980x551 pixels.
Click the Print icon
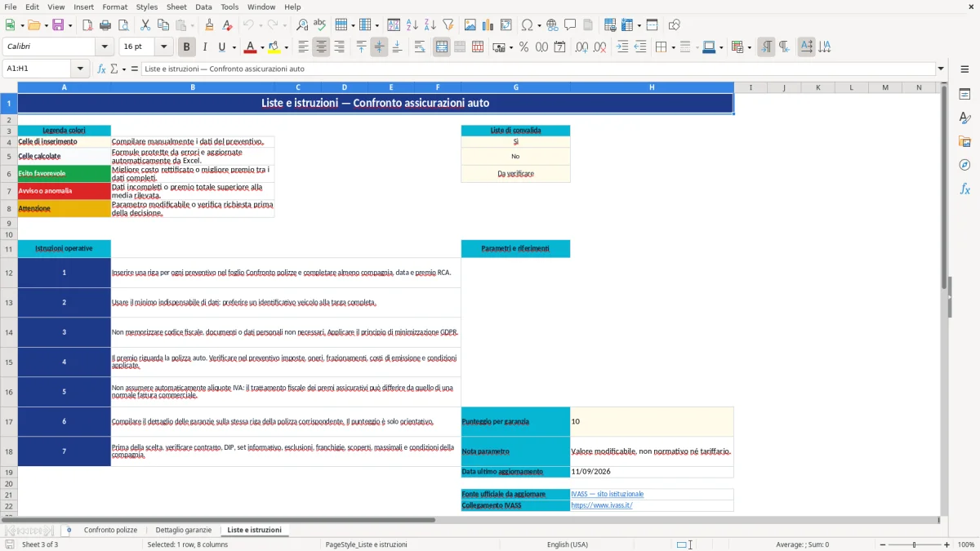point(105,25)
